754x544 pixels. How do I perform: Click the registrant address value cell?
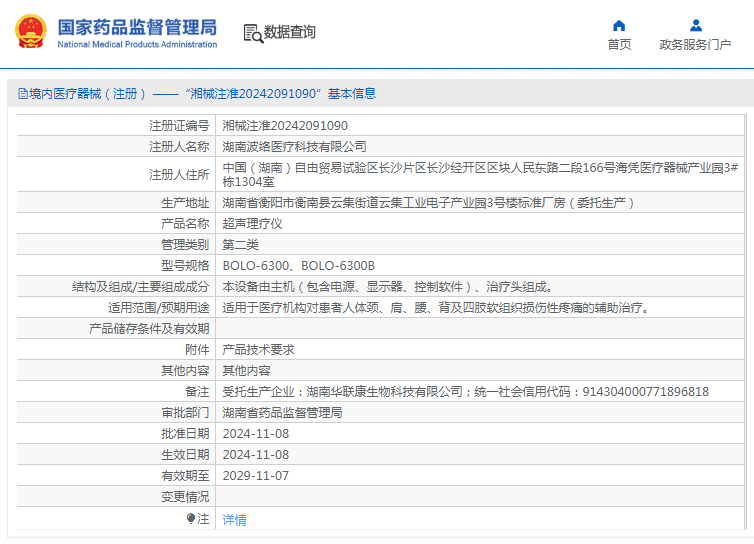click(480, 175)
